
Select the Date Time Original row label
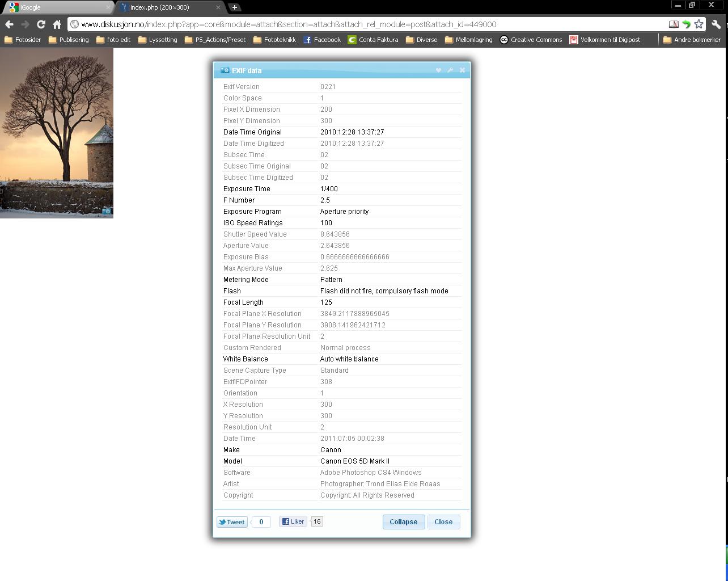pos(252,132)
